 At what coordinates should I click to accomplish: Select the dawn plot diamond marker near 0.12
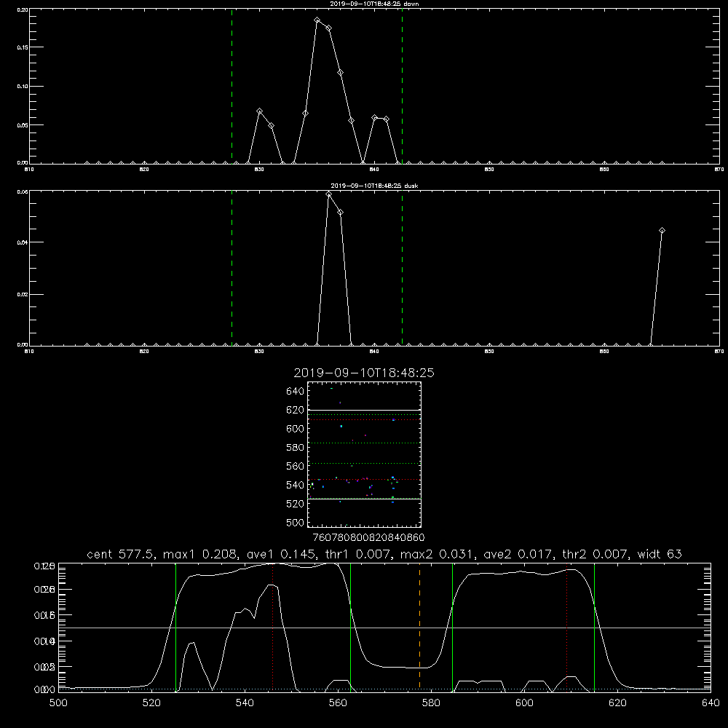[x=340, y=73]
